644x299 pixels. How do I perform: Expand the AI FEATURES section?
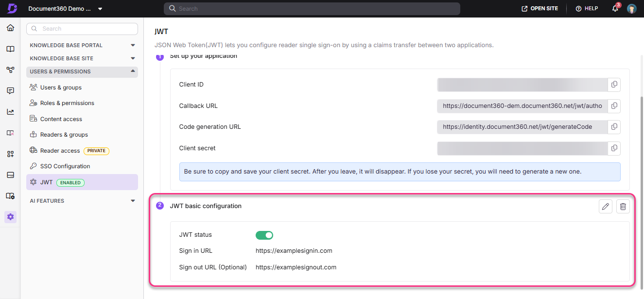(132, 200)
